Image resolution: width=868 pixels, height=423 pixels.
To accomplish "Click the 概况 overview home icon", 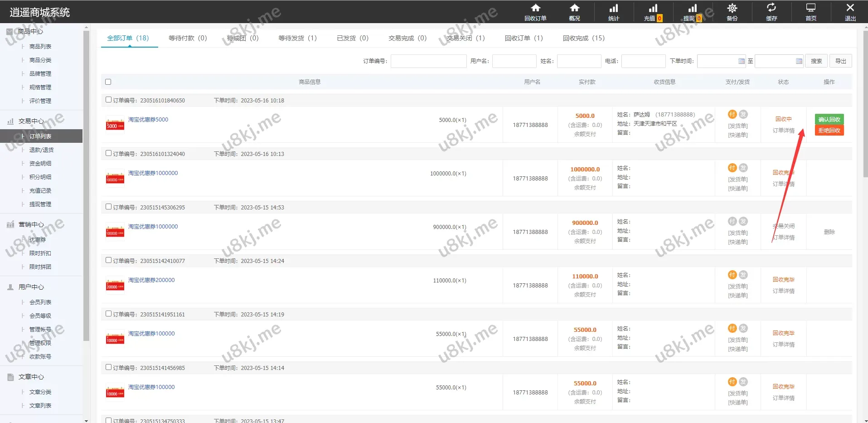I will coord(574,8).
